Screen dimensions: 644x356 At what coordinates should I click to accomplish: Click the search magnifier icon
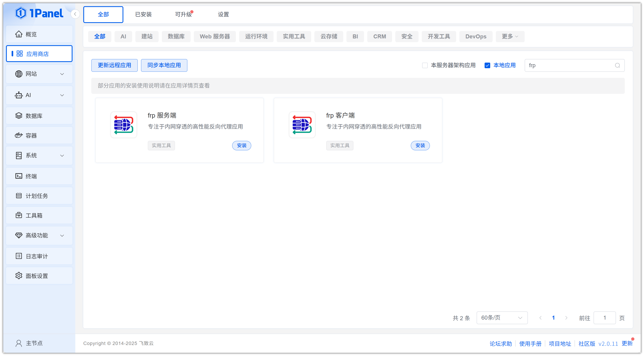click(617, 65)
